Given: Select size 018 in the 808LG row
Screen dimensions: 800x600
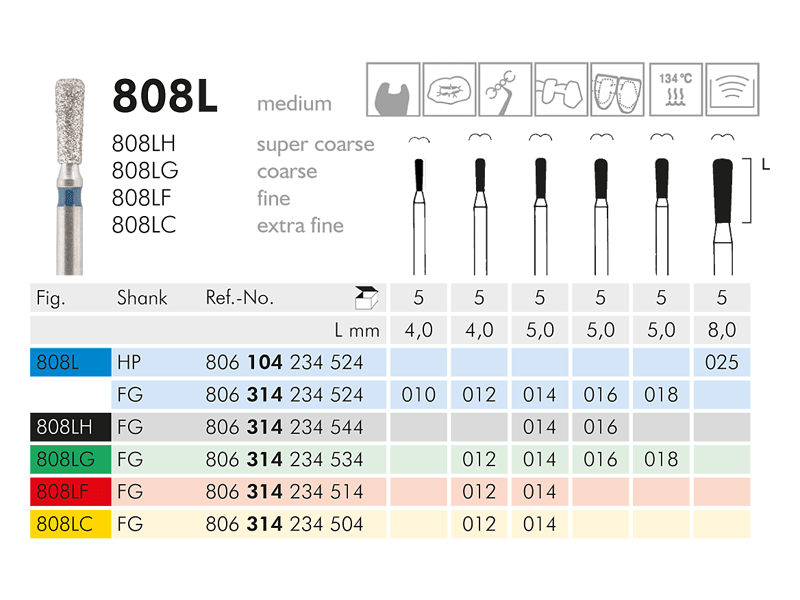Looking at the screenshot, I should tap(661, 459).
